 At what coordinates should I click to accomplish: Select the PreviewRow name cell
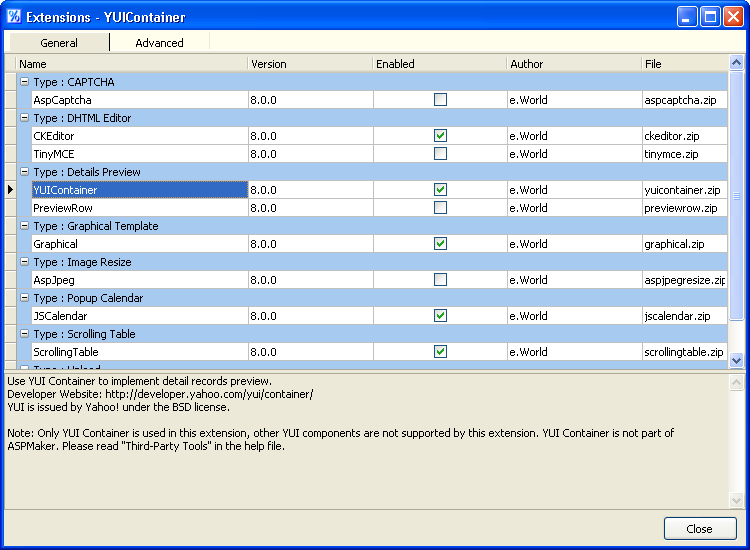point(140,208)
